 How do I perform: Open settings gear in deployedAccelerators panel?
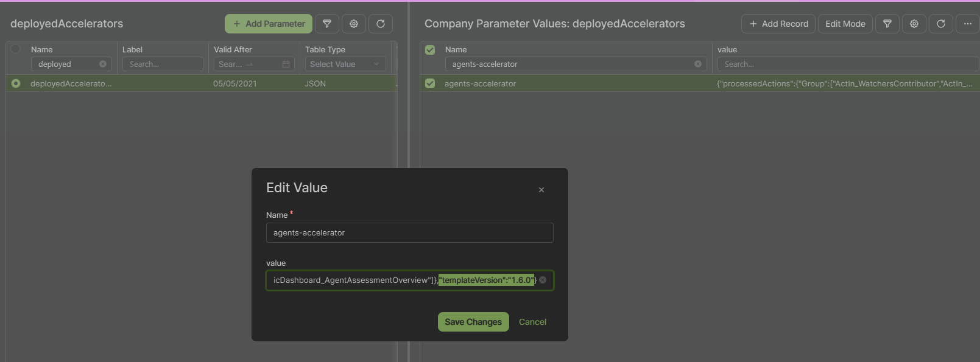click(x=354, y=24)
